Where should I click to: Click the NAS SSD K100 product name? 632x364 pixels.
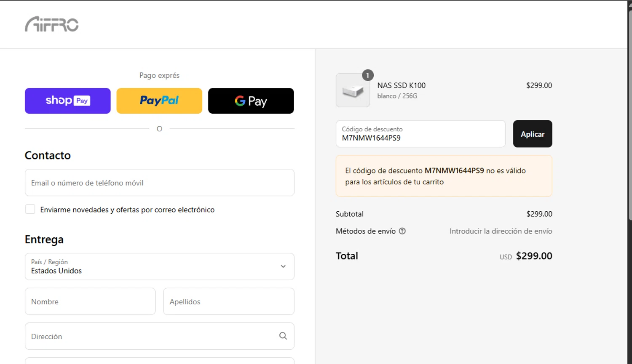[x=402, y=85]
